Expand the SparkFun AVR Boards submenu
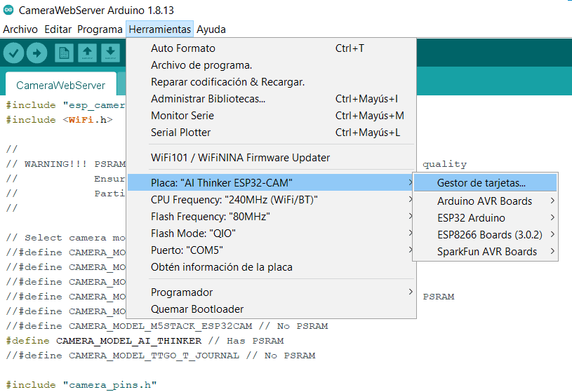The height and width of the screenshot is (392, 572). (487, 252)
